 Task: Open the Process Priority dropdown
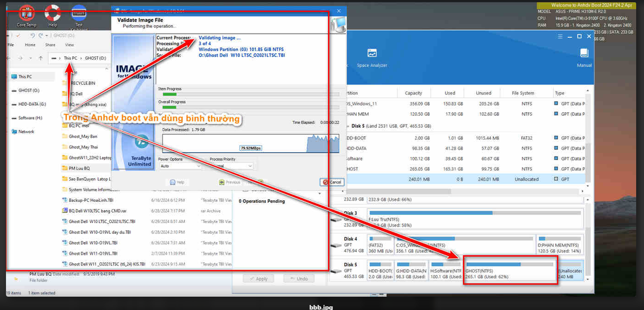[231, 166]
